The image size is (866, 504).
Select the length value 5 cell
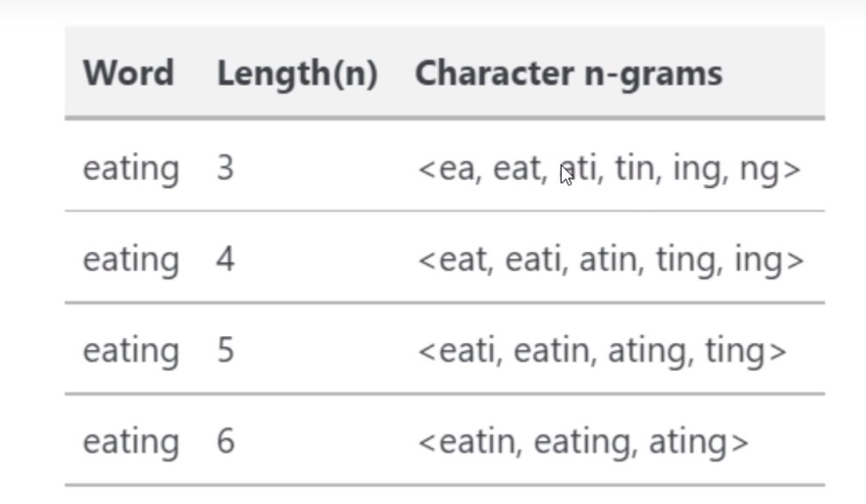[x=225, y=351]
